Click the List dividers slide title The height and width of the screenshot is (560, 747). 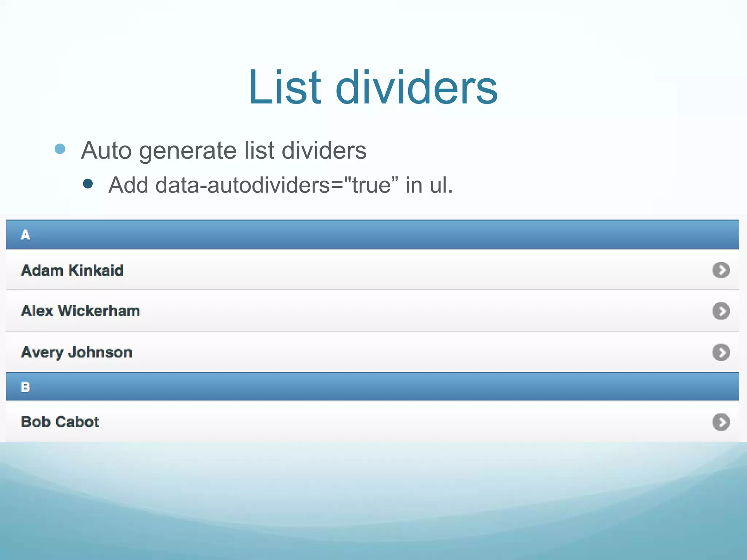tap(373, 87)
